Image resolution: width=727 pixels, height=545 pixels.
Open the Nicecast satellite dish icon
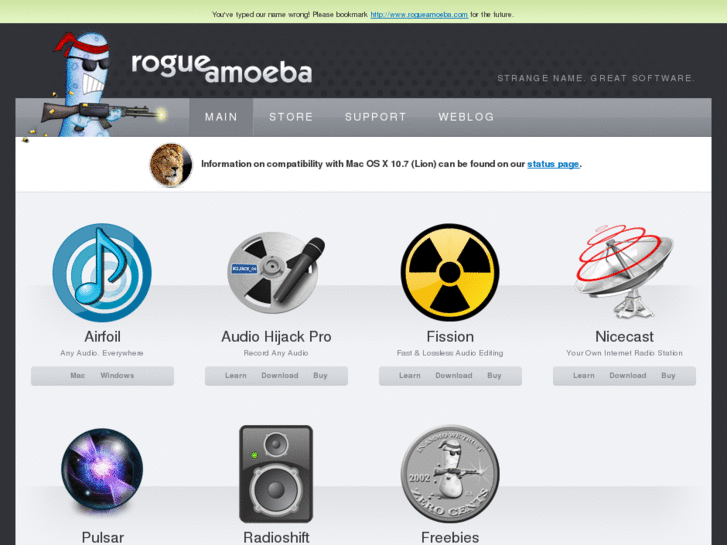point(624,272)
